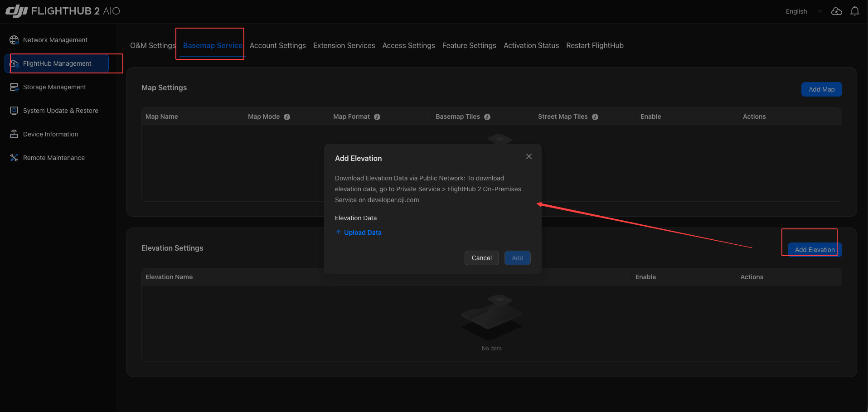The image size is (868, 412).
Task: Show the Basemap Tiles info icon
Action: pyautogui.click(x=487, y=117)
